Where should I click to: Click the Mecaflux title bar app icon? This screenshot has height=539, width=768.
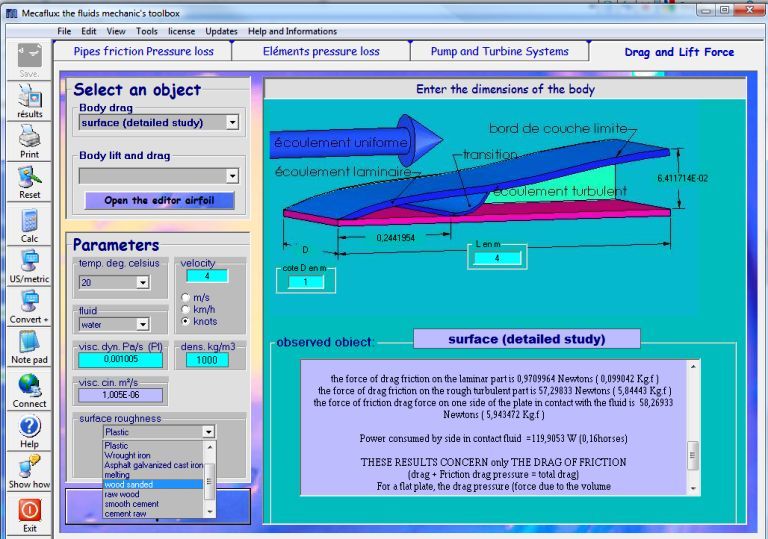tap(11, 13)
